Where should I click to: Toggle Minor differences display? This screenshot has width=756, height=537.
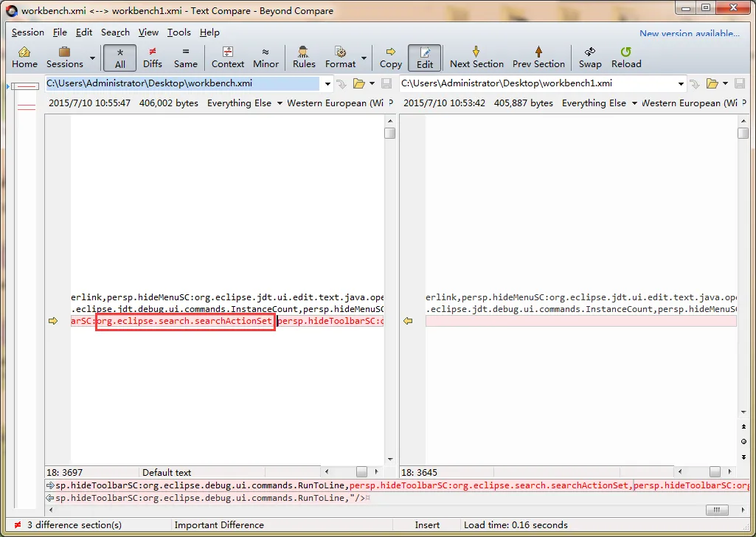point(266,58)
